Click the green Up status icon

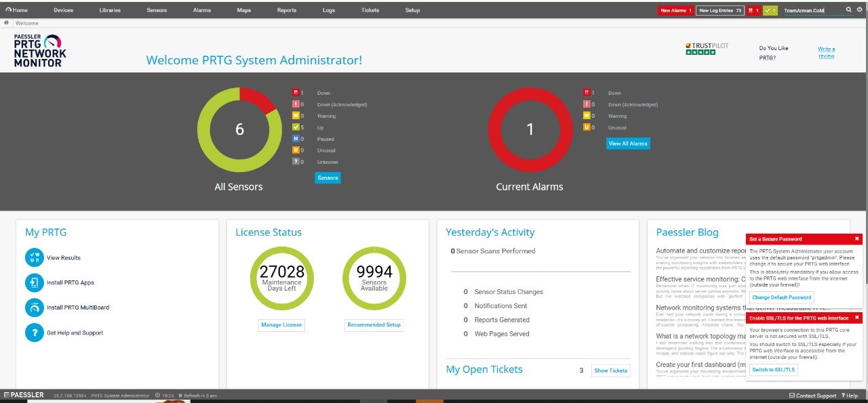pyautogui.click(x=296, y=127)
